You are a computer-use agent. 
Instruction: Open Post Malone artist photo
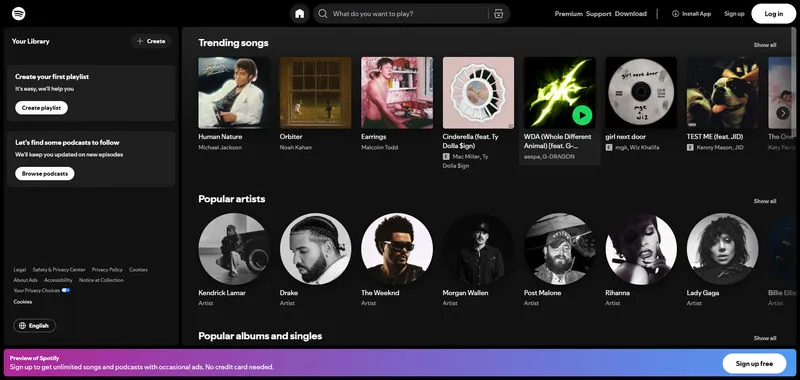point(560,248)
